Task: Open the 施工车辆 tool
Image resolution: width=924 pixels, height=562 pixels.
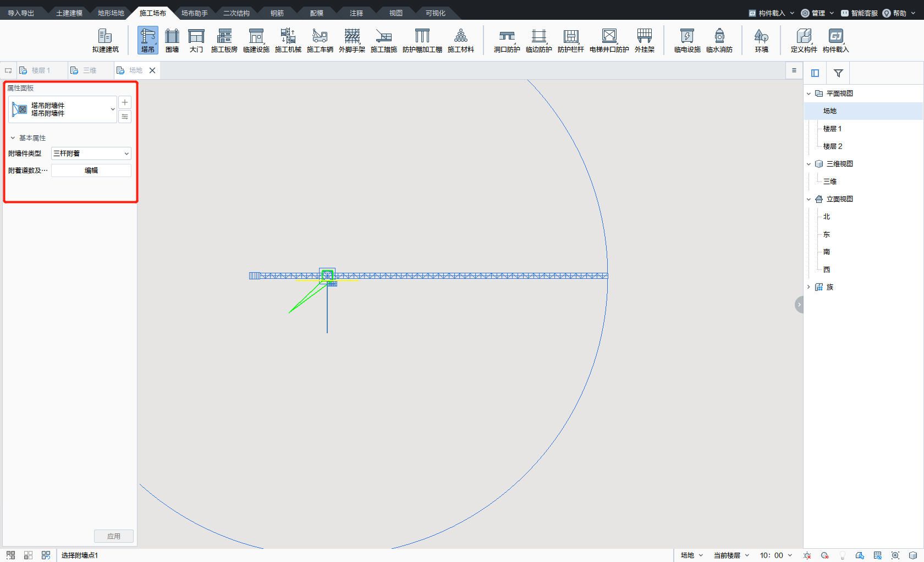Action: (320, 40)
